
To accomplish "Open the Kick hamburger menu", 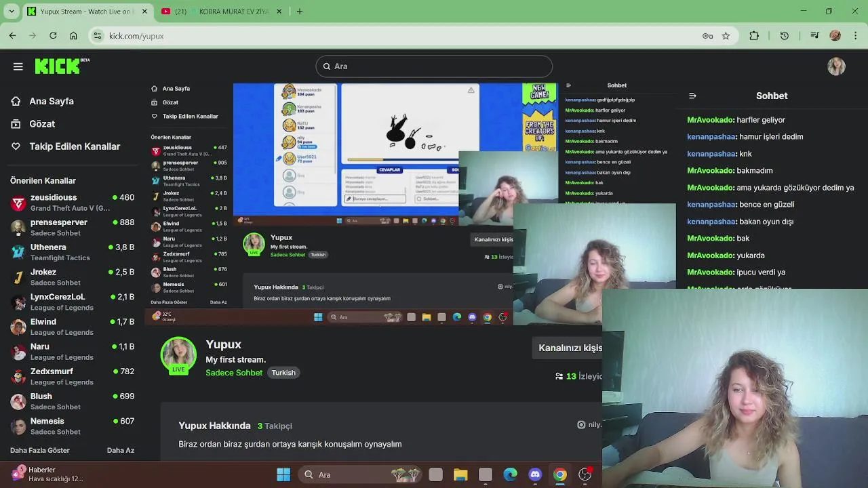I will coord(18,66).
